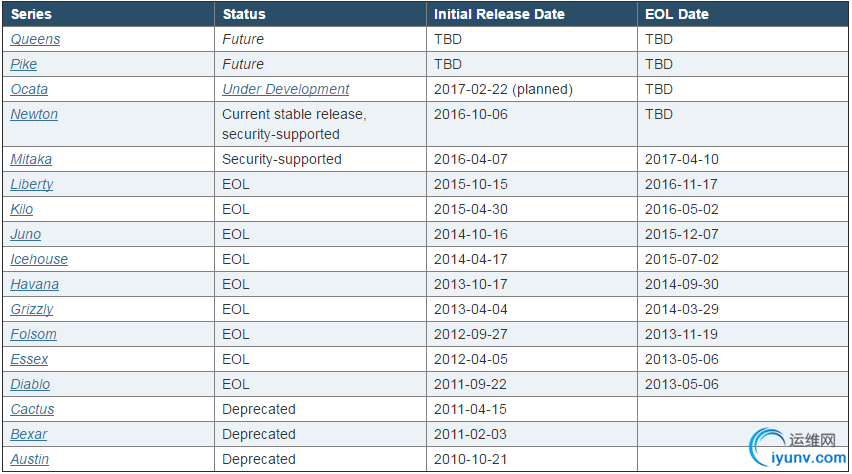Image resolution: width=852 pixels, height=474 pixels.
Task: Select the Essex release link
Action: pyautogui.click(x=29, y=359)
